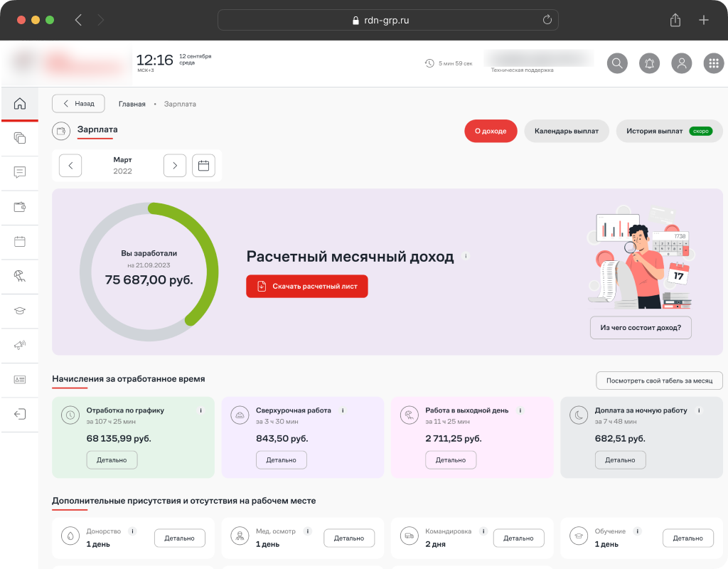
Task: Click the megaphone announcements sidebar icon
Action: click(x=20, y=346)
